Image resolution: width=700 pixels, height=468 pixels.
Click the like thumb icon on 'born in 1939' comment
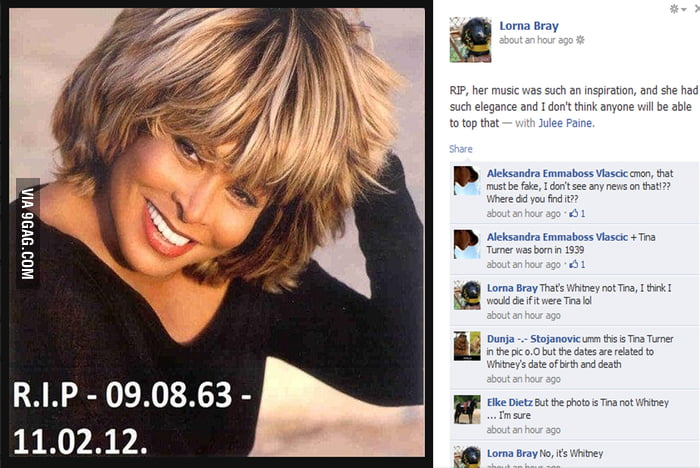click(574, 264)
